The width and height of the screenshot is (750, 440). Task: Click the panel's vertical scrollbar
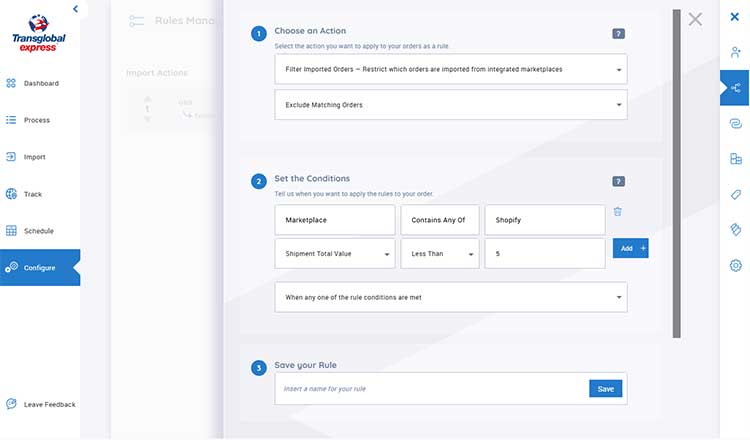pos(676,174)
